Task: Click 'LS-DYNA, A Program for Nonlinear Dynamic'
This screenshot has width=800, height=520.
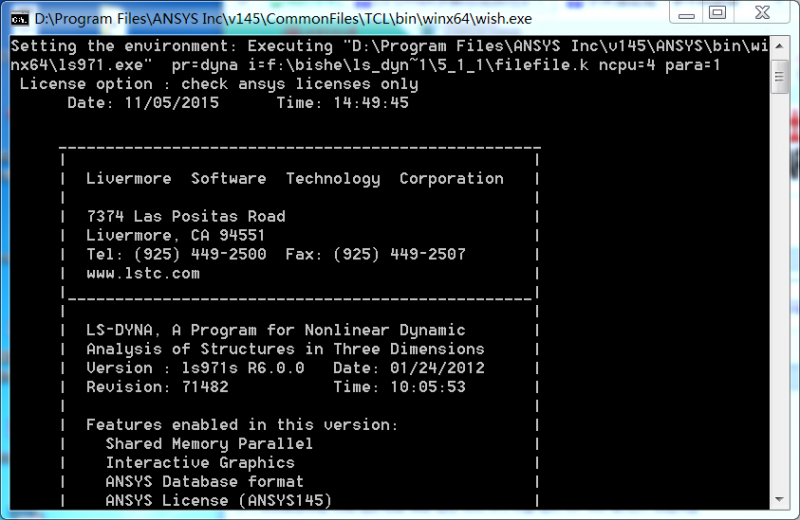Action: tap(276, 330)
